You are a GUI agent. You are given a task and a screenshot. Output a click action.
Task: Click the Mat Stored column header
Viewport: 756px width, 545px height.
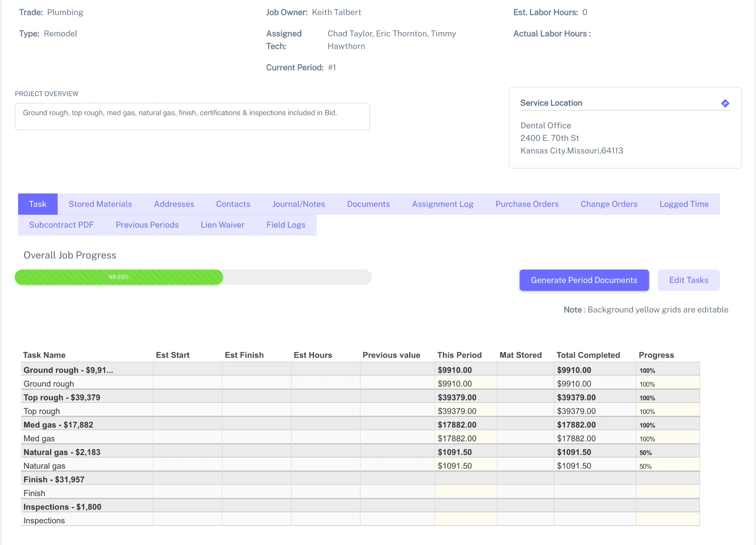(x=521, y=355)
